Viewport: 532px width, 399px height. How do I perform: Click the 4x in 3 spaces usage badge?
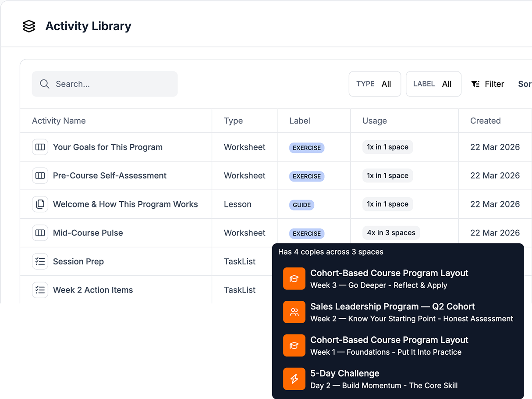tap(391, 233)
